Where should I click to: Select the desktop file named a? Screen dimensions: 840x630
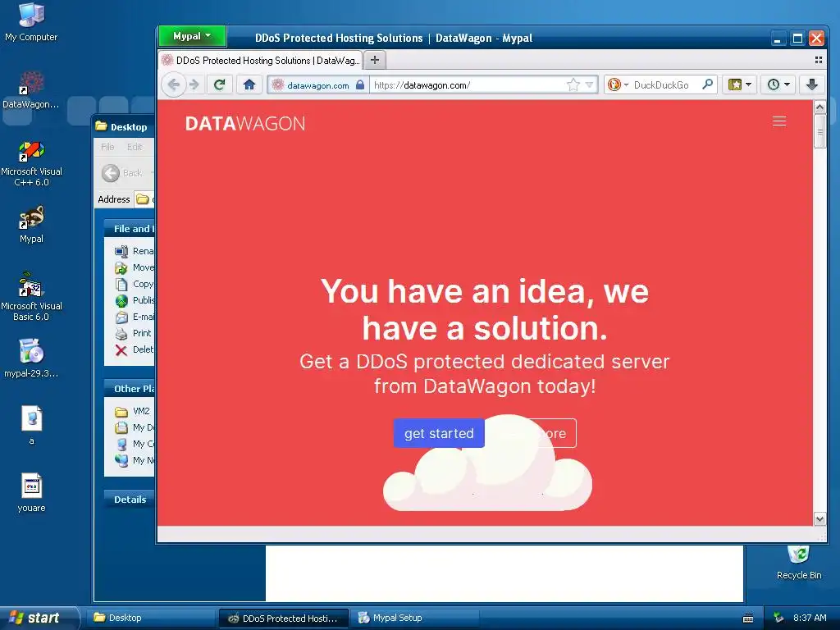tap(31, 426)
